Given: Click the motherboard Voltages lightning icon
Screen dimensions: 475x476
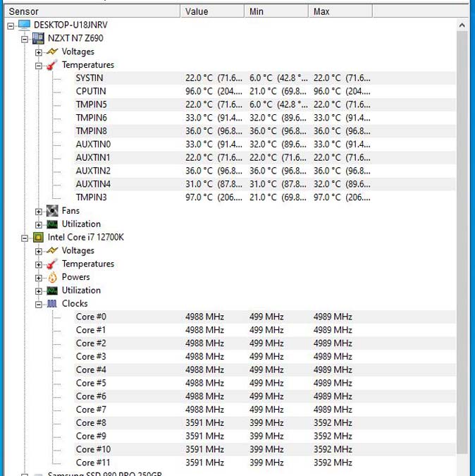Looking at the screenshot, I should pos(52,51).
